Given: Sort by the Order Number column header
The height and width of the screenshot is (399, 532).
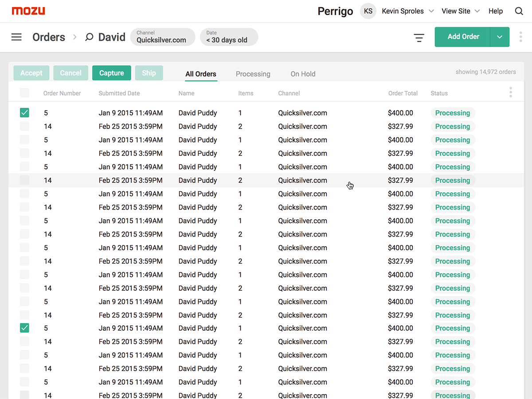Looking at the screenshot, I should pyautogui.click(x=62, y=93).
